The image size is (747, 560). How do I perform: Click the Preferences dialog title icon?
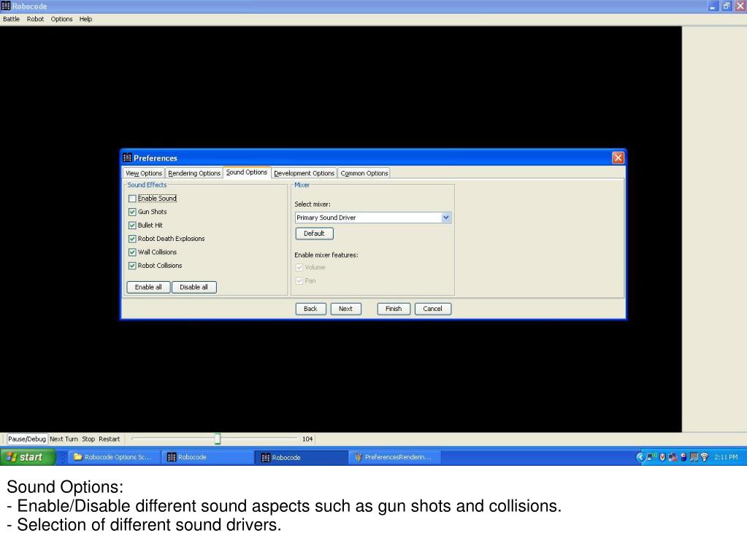click(x=127, y=158)
